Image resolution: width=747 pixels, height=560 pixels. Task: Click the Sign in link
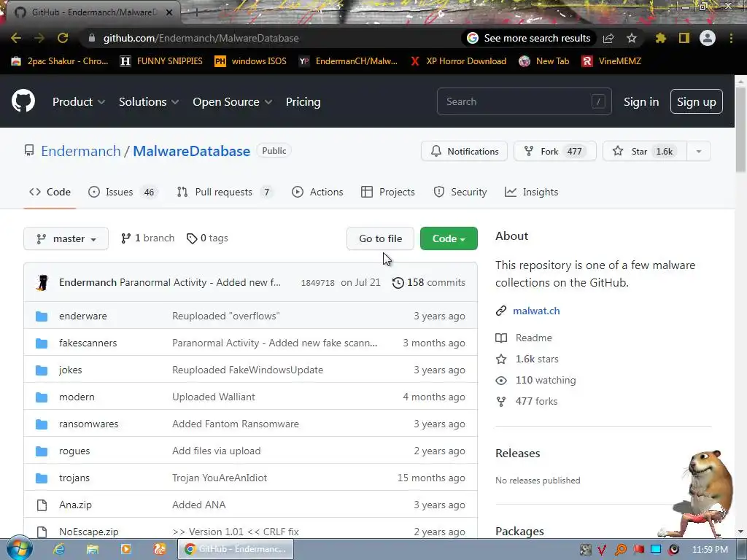pos(641,102)
